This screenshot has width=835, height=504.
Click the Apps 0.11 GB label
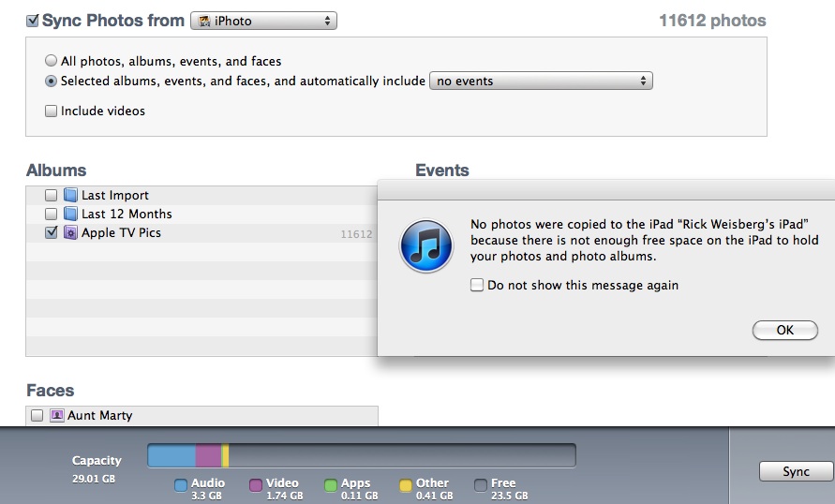coord(360,489)
